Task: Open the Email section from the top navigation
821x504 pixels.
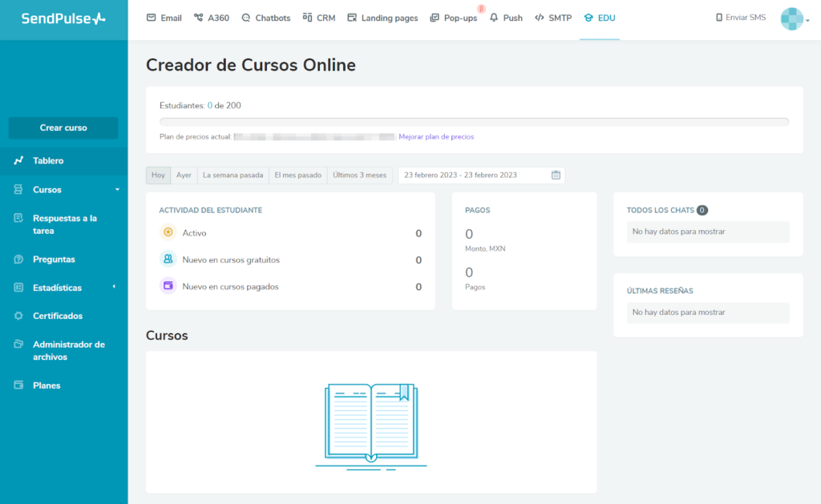Action: tap(164, 17)
